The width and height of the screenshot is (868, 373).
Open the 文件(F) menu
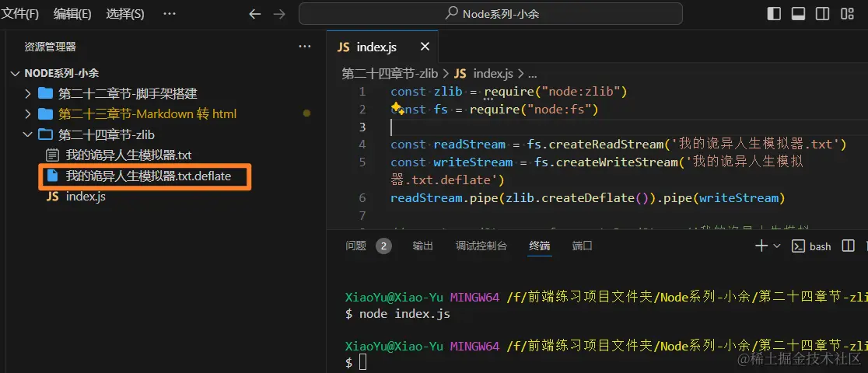click(x=21, y=14)
